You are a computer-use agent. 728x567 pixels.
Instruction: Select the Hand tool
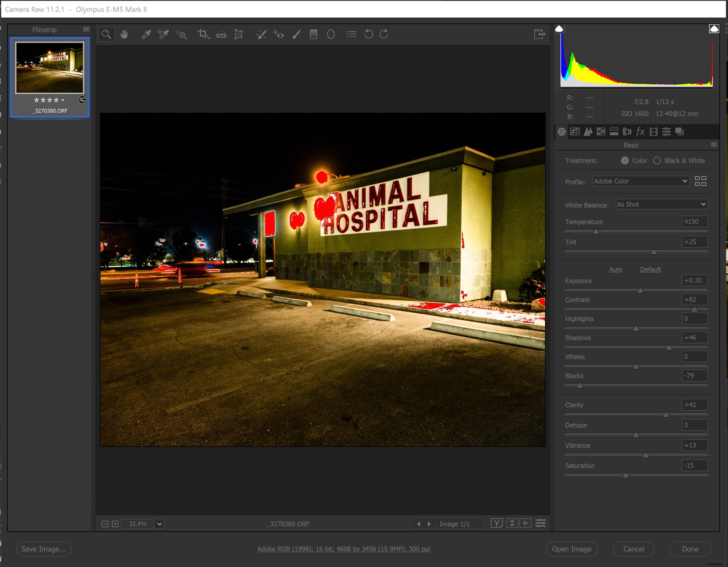124,34
